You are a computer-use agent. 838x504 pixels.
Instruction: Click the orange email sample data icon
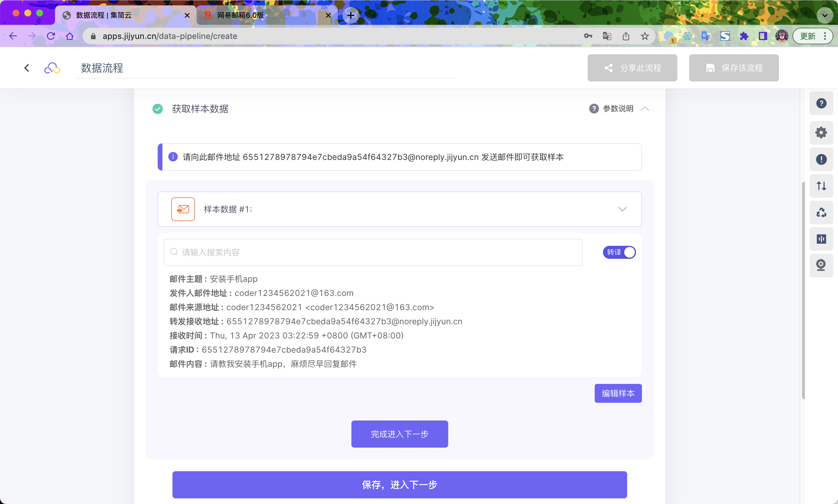[x=183, y=209]
